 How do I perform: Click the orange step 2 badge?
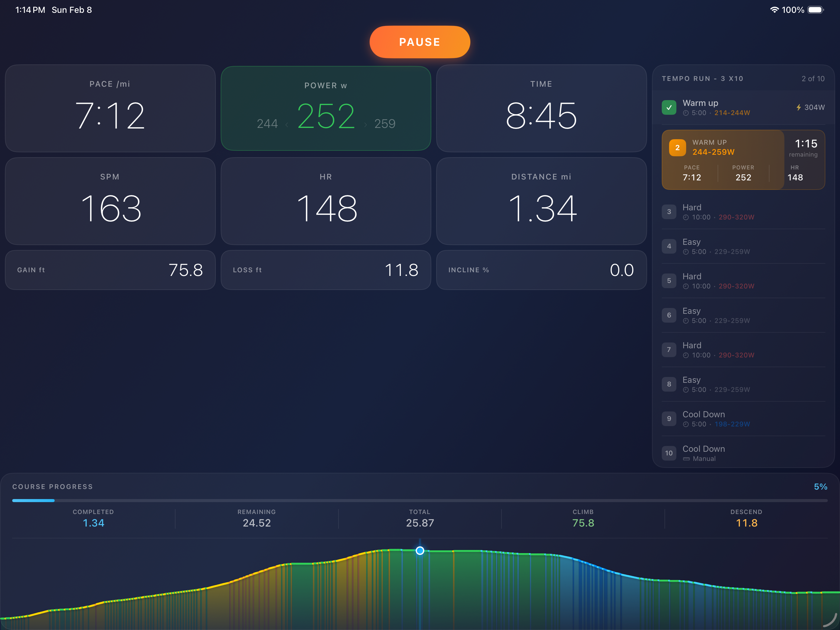coord(677,148)
